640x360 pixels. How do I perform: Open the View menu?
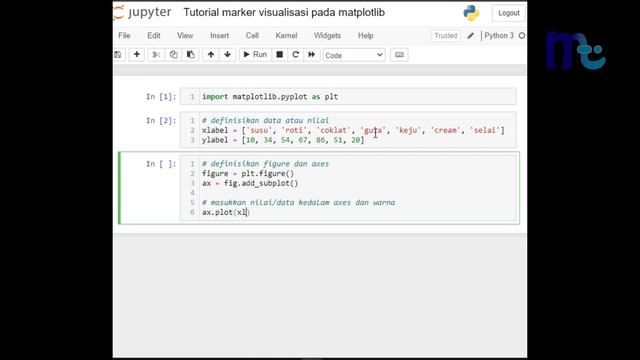[185, 36]
